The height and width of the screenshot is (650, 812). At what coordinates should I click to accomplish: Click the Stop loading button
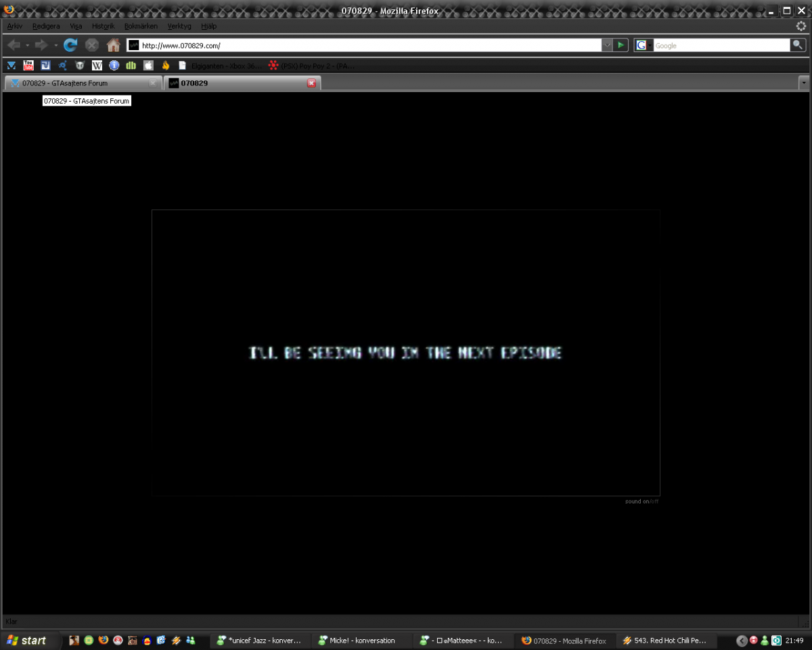pyautogui.click(x=92, y=45)
